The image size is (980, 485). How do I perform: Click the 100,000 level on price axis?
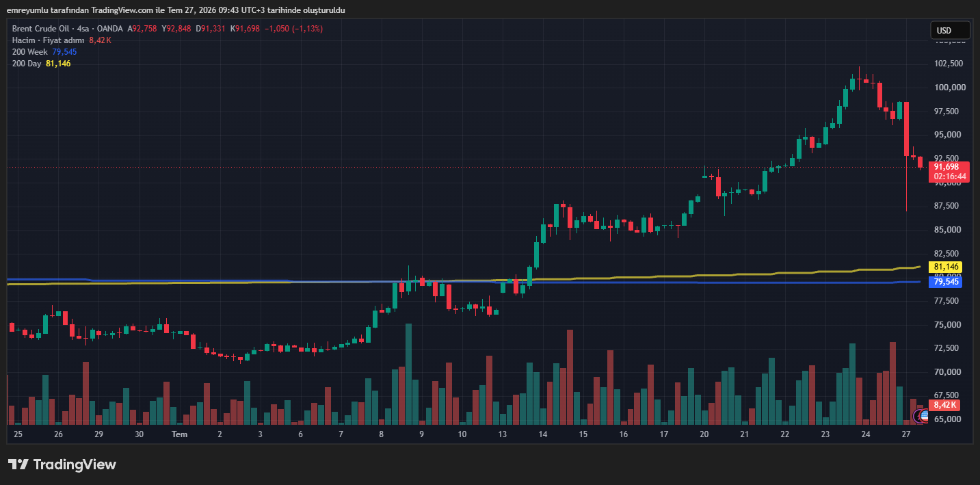coord(949,88)
